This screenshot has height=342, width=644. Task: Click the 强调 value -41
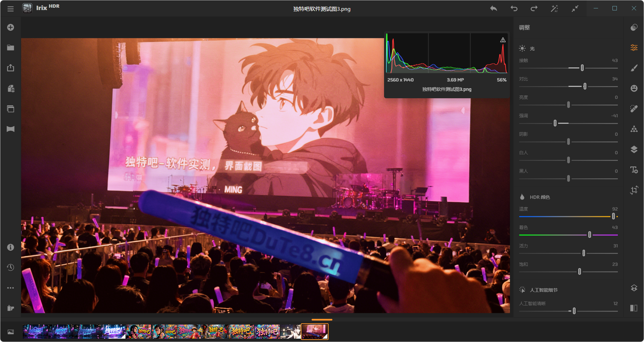(x=614, y=116)
